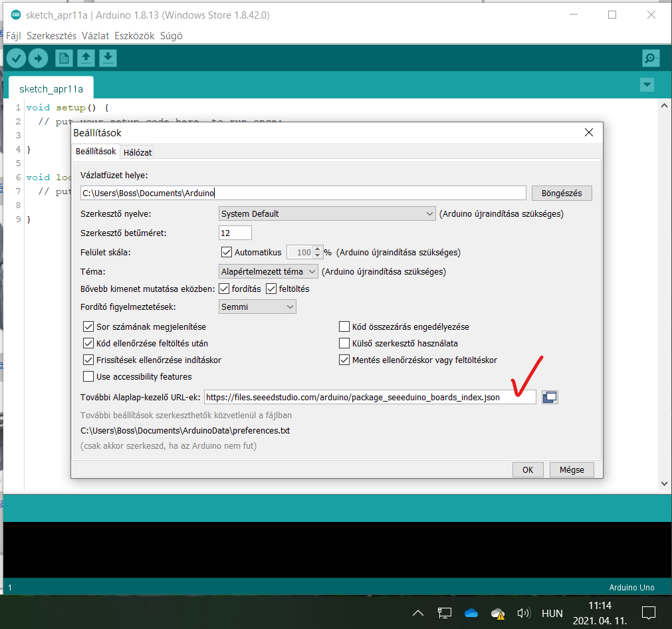Open the Szerkesztő nyelve System Default dropdown
This screenshot has width=672, height=629.
[x=328, y=213]
